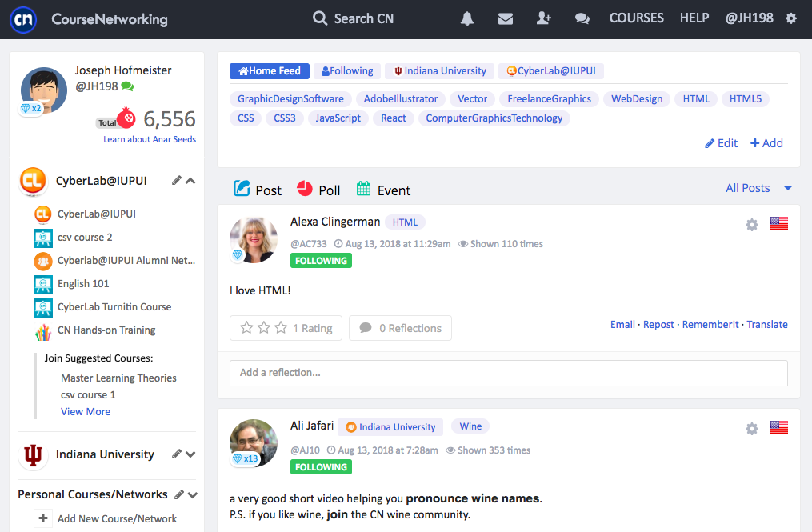Open Master Learning Theories suggested course

click(118, 378)
